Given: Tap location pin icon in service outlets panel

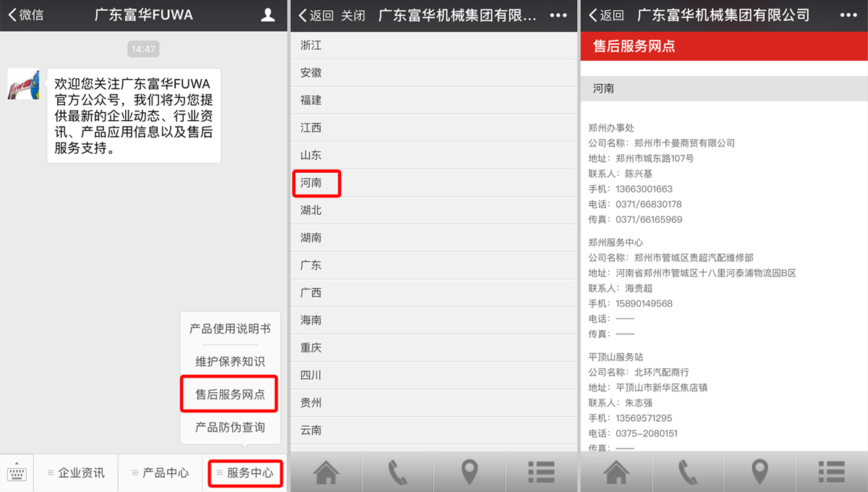Looking at the screenshot, I should [x=759, y=472].
